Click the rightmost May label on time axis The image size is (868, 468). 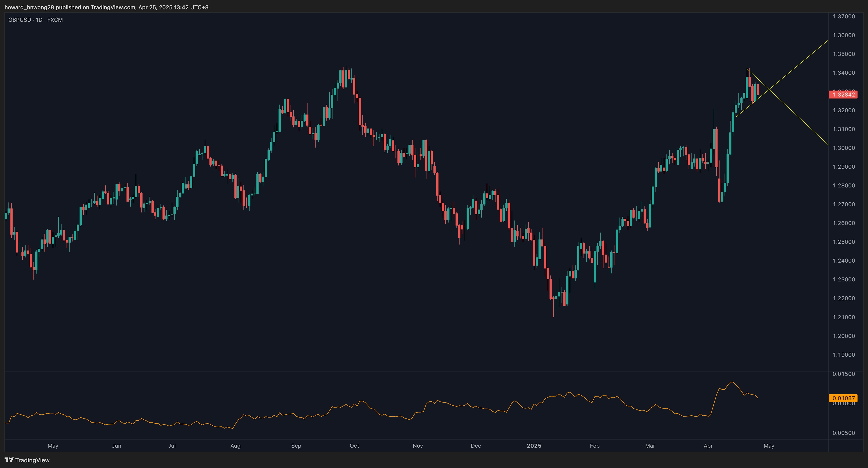point(769,446)
